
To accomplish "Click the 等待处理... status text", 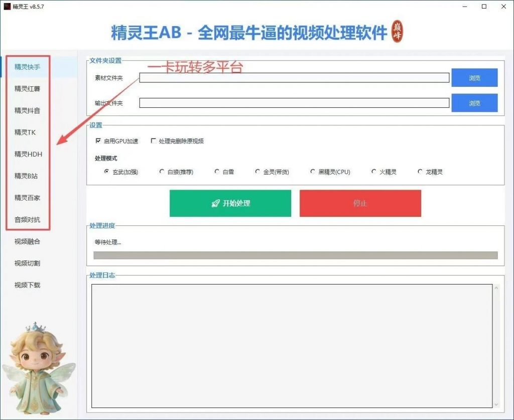I will 108,242.
